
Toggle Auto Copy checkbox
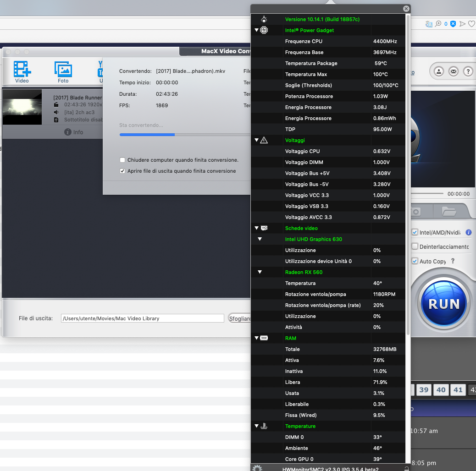pos(415,261)
